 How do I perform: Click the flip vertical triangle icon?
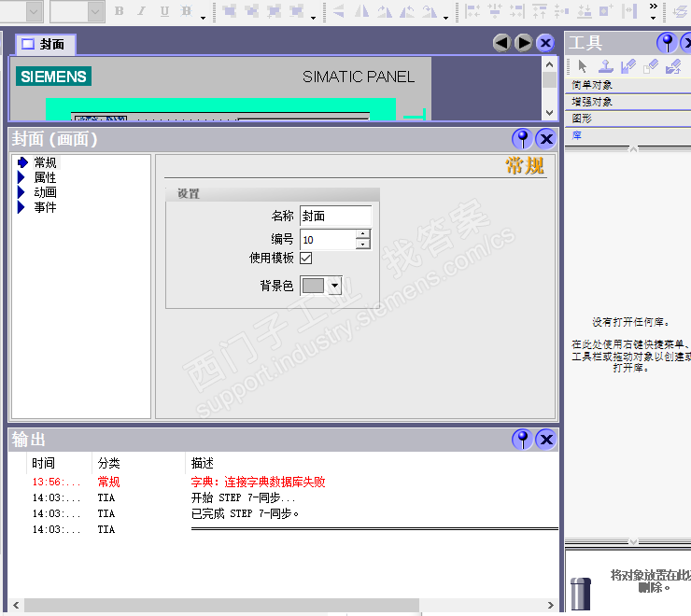pos(339,11)
